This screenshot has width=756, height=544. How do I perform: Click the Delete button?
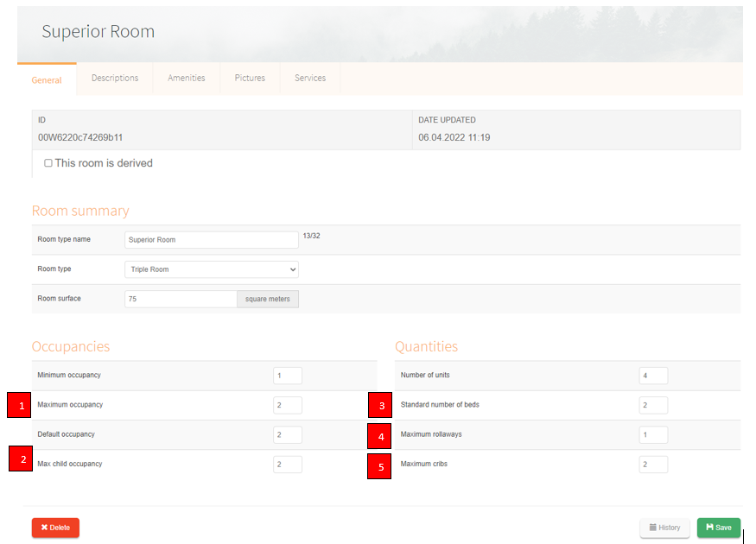point(55,528)
